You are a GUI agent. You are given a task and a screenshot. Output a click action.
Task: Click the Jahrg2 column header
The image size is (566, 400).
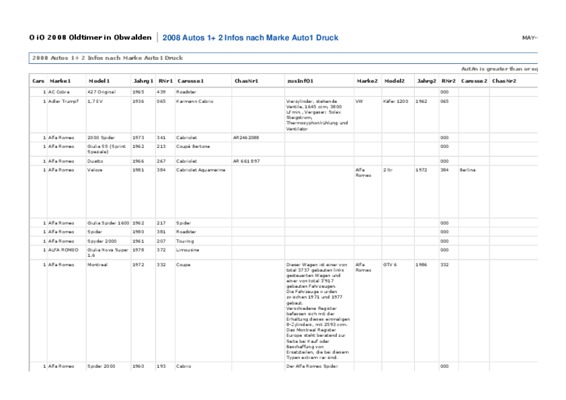(427, 81)
